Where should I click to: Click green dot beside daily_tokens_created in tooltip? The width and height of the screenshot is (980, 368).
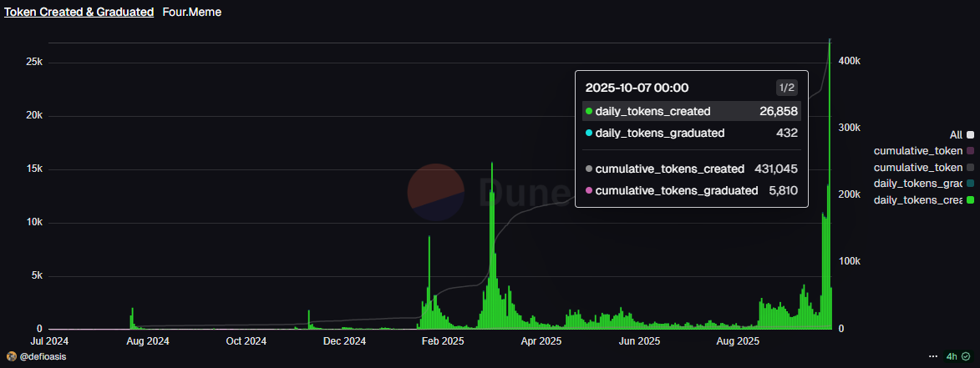click(589, 111)
